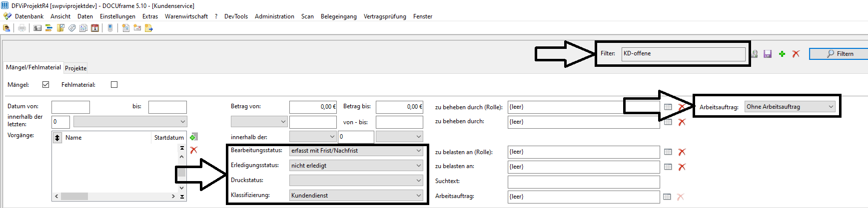Open the contact card toolbar icon
The image size is (868, 208).
tap(37, 28)
